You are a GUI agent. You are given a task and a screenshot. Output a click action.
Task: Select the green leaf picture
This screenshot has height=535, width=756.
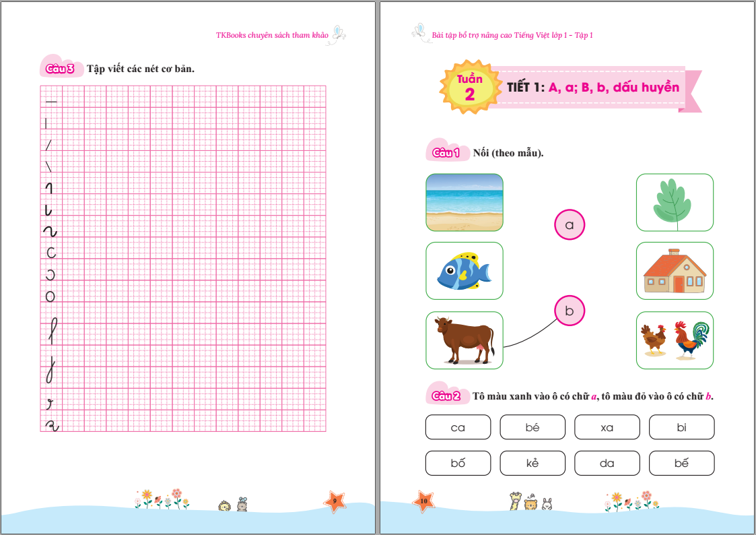click(675, 203)
